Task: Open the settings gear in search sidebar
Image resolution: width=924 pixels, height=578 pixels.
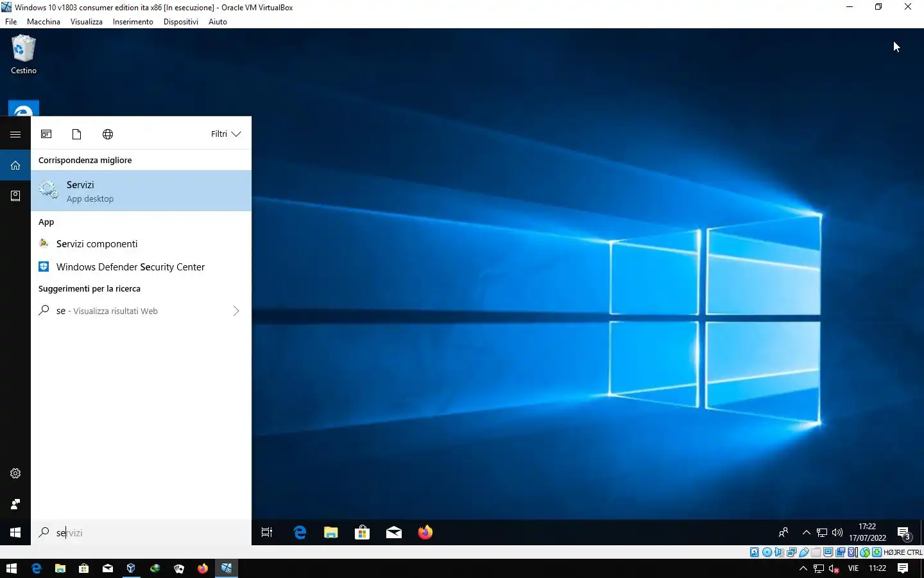Action: point(15,473)
